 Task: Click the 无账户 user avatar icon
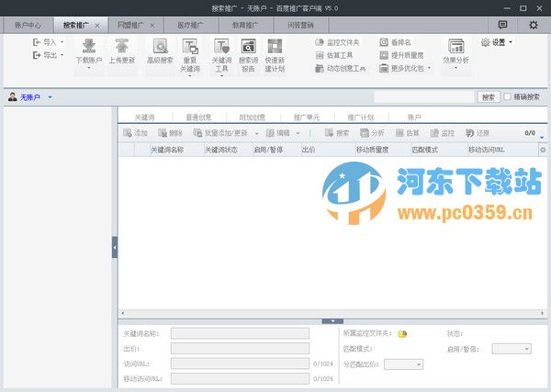coord(12,97)
